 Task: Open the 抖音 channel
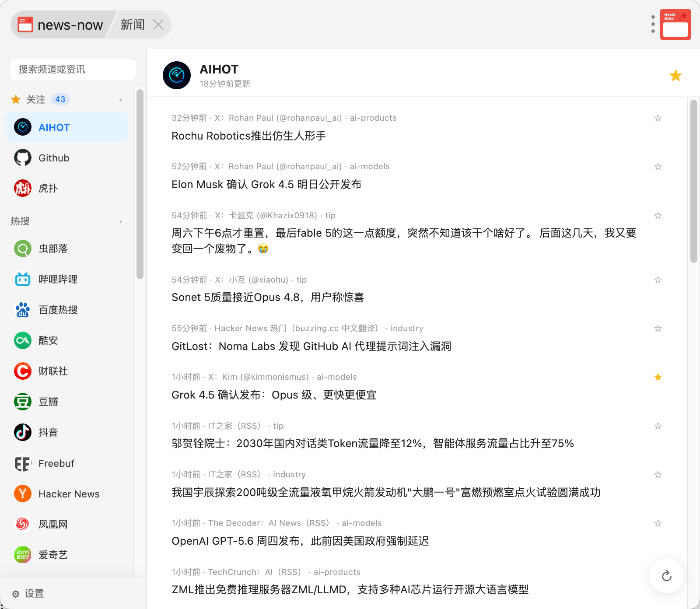pos(66,432)
